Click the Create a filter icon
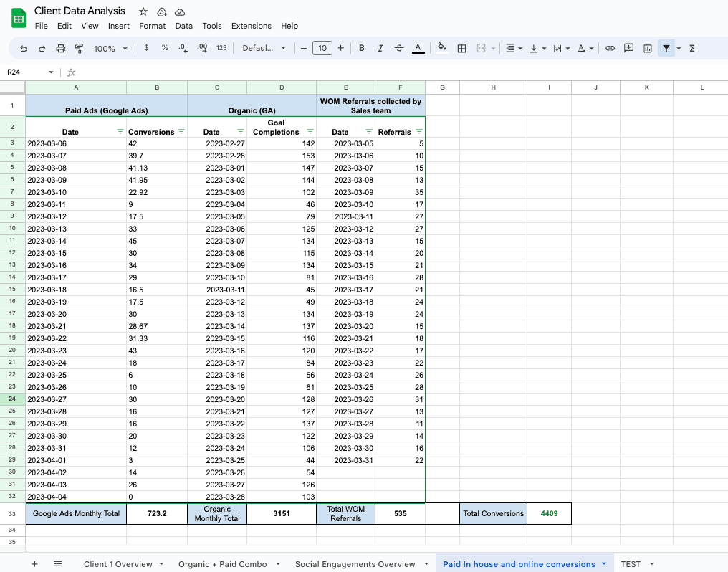728x572 pixels. tap(666, 48)
